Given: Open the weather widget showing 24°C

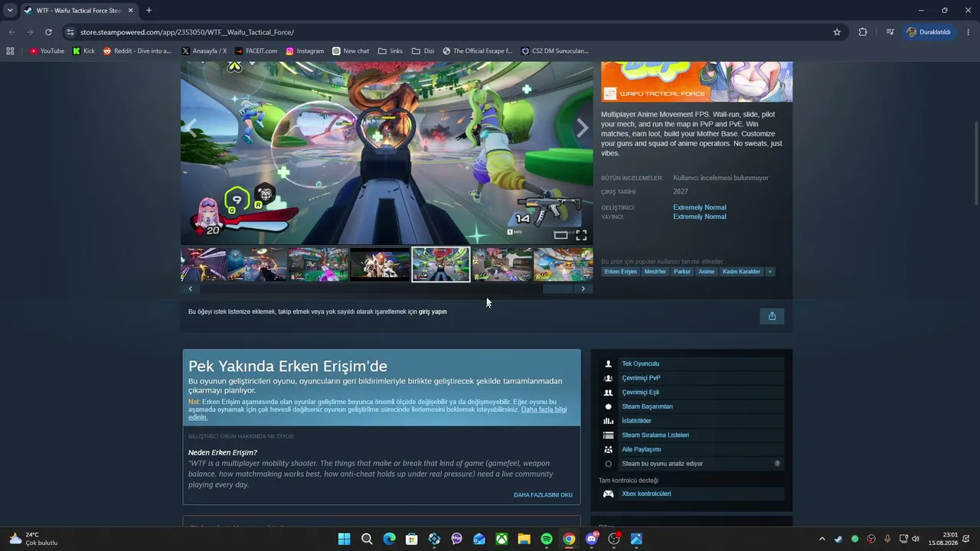Looking at the screenshot, I should [x=34, y=539].
